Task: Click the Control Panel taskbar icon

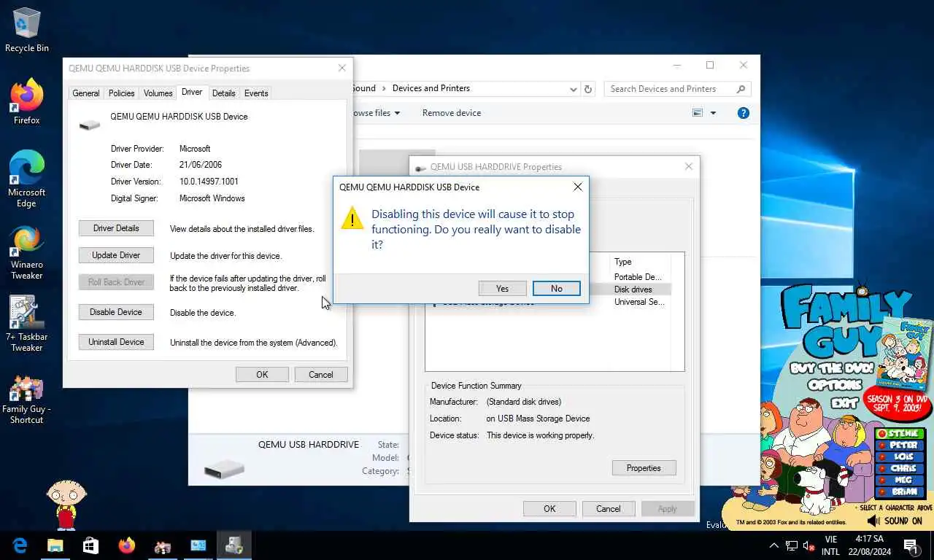Action: coord(198,545)
